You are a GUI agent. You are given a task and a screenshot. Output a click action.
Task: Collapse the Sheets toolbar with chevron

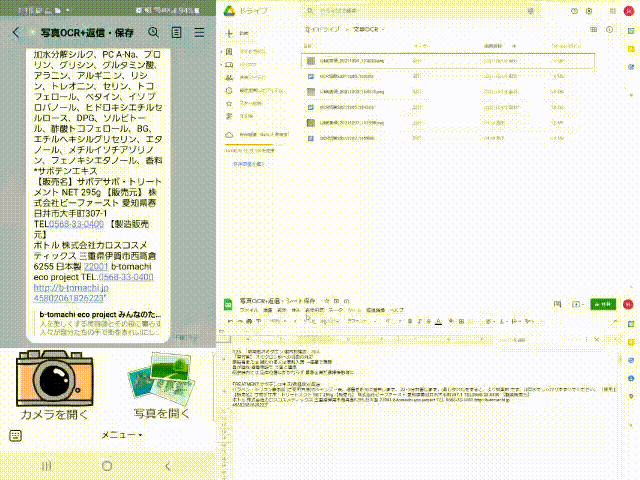(616, 322)
